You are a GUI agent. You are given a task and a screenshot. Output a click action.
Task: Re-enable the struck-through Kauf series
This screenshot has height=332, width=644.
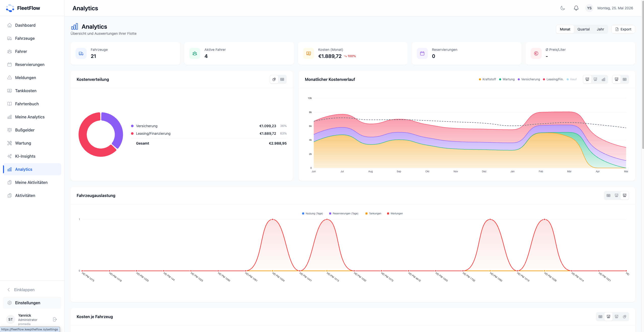pyautogui.click(x=571, y=79)
